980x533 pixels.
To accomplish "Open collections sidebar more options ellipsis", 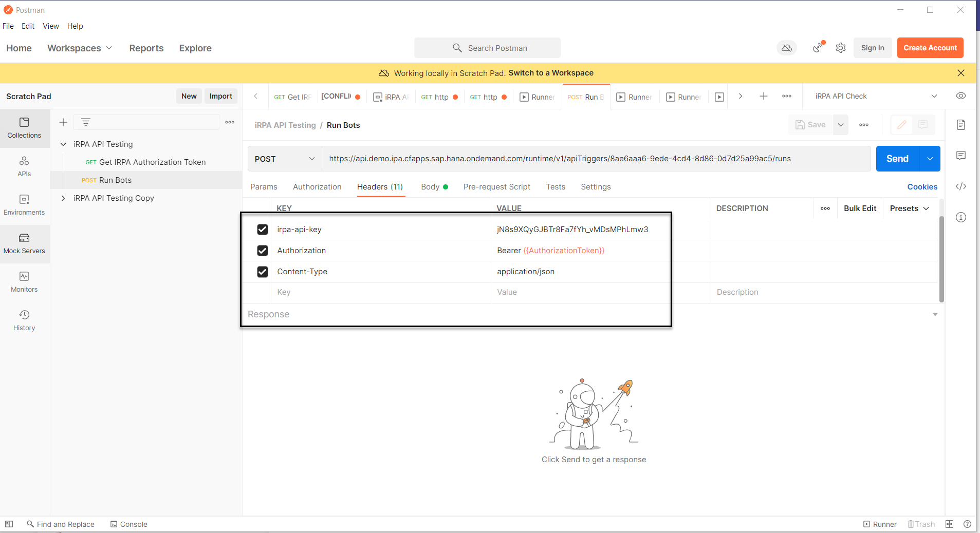I will (230, 122).
